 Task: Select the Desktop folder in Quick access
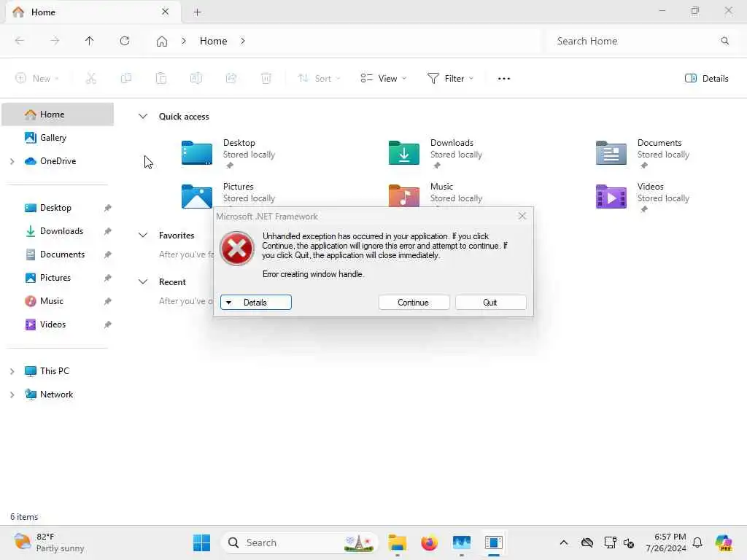click(x=228, y=153)
